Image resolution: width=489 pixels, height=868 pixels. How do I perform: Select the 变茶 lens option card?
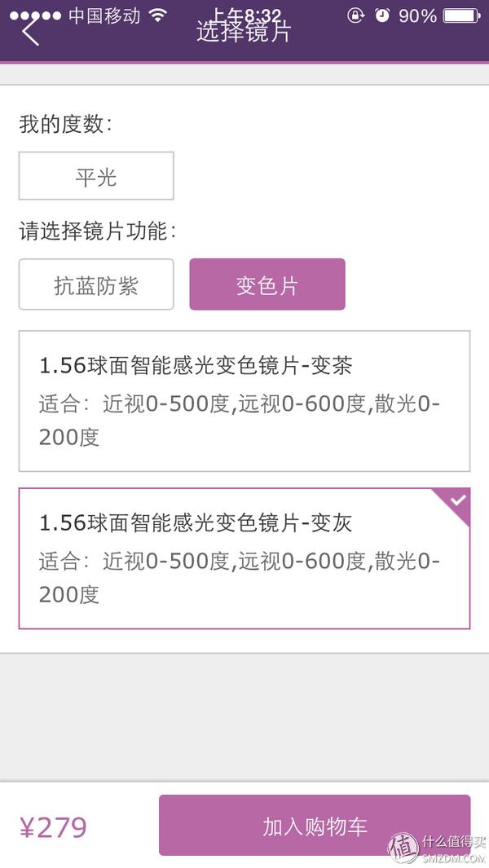pyautogui.click(x=244, y=399)
